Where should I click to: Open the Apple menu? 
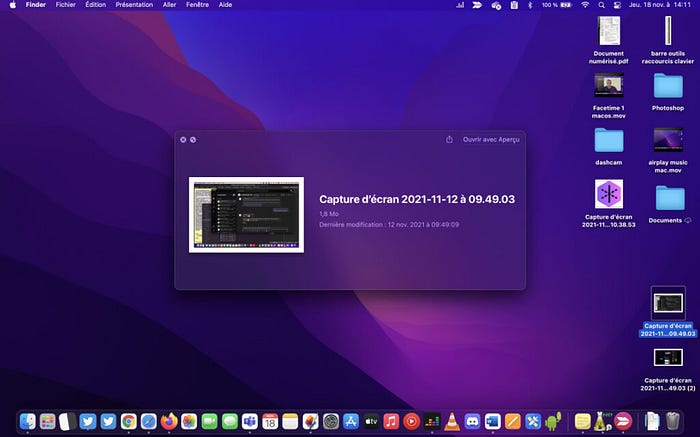[12, 5]
